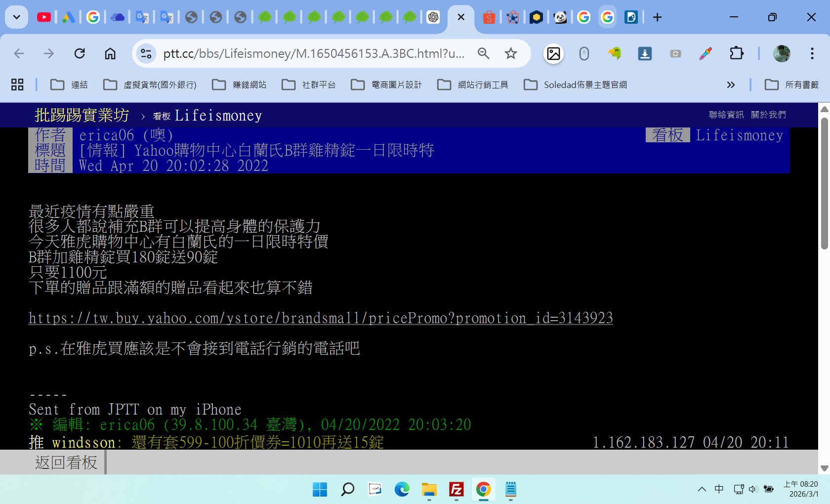Open the apps grid shortcut
830x504 pixels.
[x=17, y=85]
